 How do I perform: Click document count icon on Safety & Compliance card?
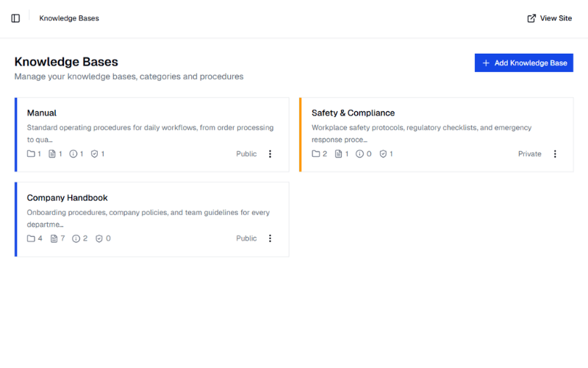click(338, 154)
